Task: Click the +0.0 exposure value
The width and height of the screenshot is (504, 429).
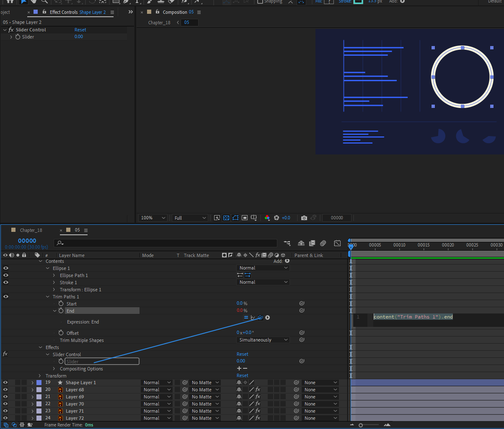Action: (286, 218)
